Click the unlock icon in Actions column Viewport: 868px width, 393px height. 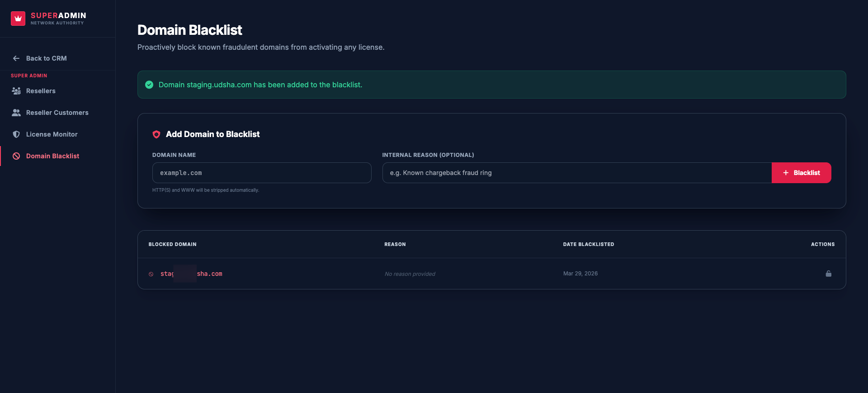829,274
